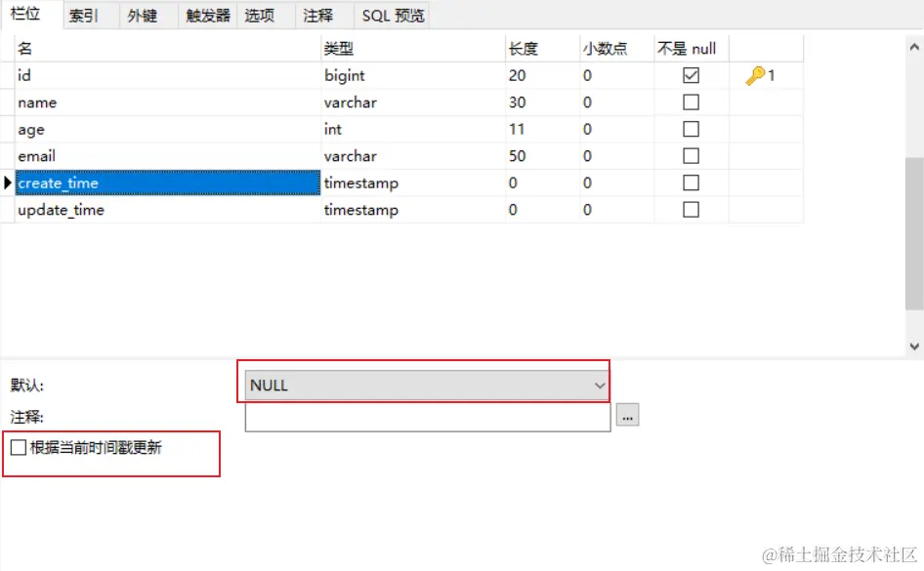The height and width of the screenshot is (571, 924).
Task: Click the timestamp type of create_time
Action: 413,184
